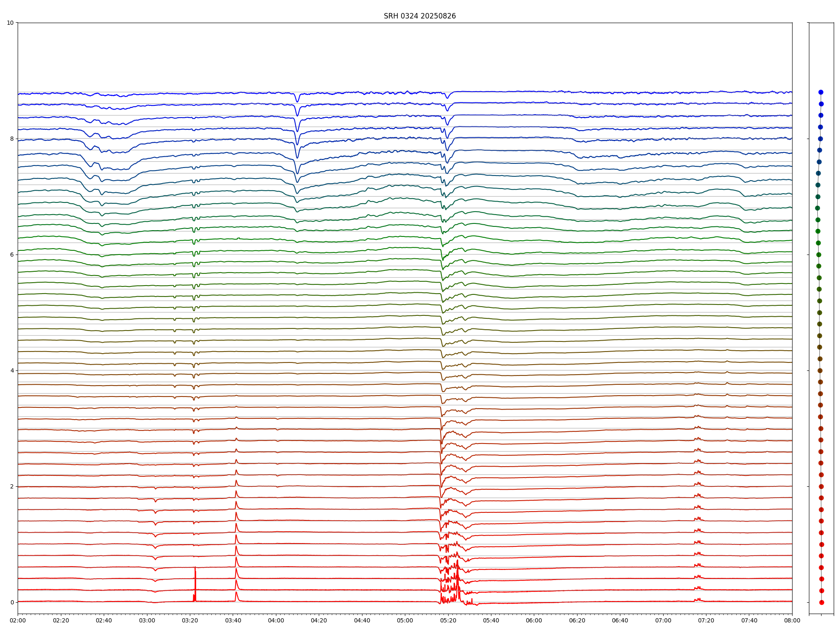Image resolution: width=840 pixels, height=630 pixels.
Task: Click the 05:20 x-axis tick label
Action: (448, 620)
